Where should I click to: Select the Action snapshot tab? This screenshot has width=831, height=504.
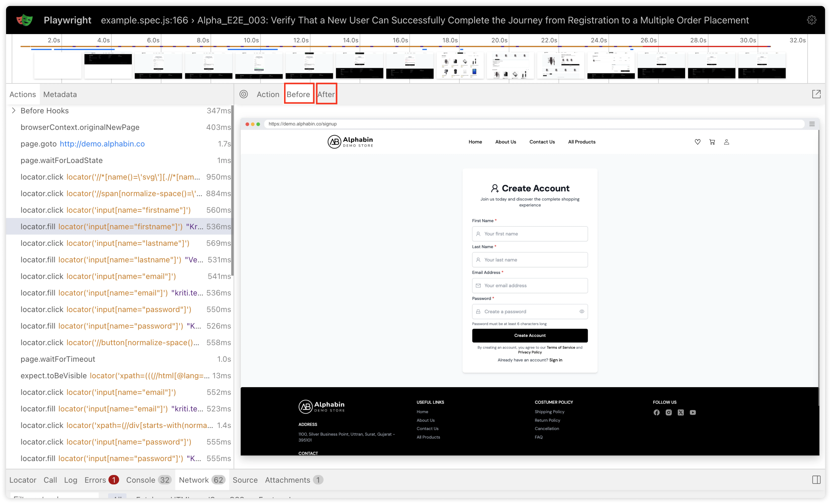[268, 94]
